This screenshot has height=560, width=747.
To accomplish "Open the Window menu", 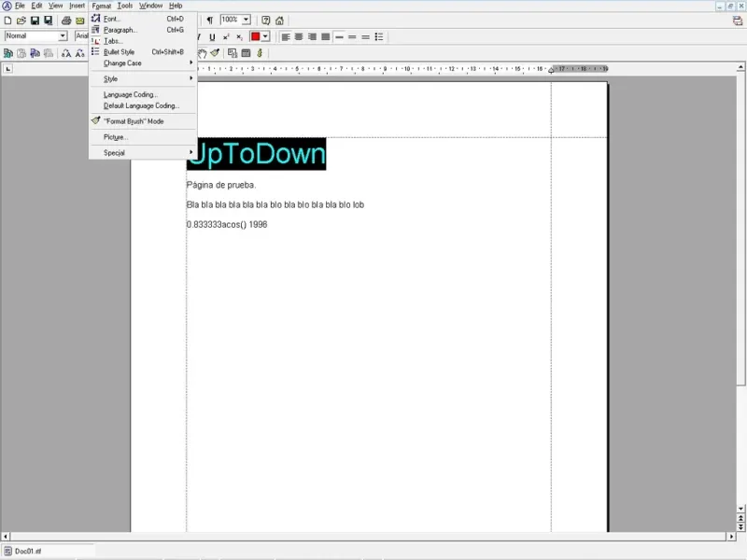I will pyautogui.click(x=150, y=6).
